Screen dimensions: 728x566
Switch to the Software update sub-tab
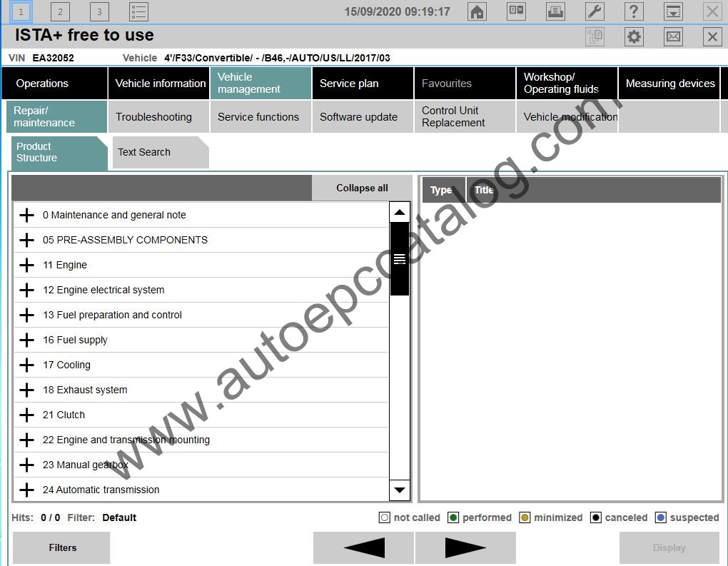tap(363, 116)
